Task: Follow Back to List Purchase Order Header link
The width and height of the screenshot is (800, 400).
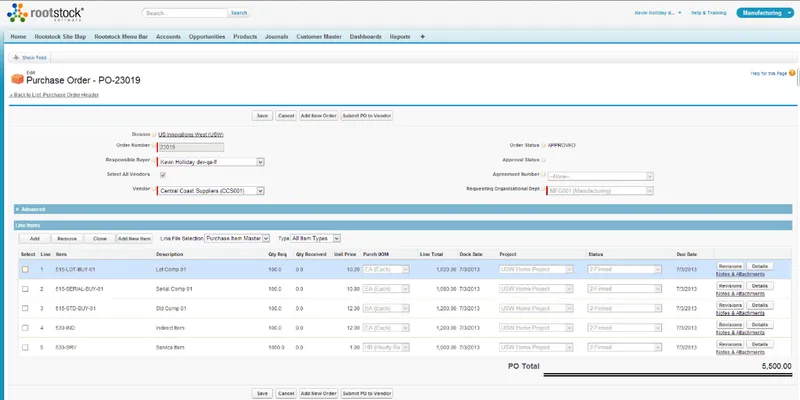Action: 54,95
